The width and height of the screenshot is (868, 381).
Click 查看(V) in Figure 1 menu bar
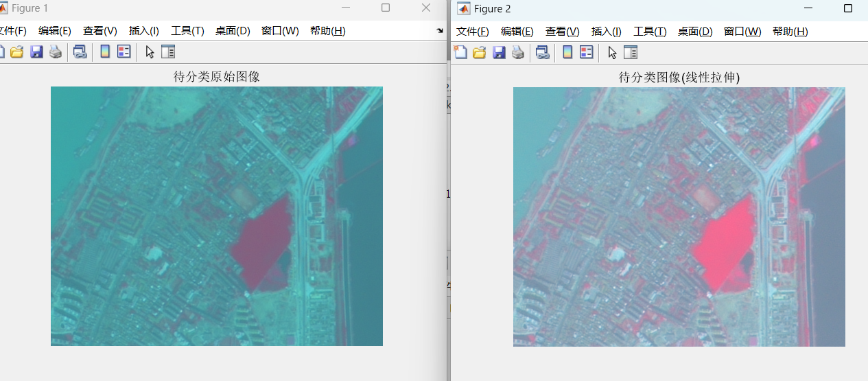pyautogui.click(x=99, y=31)
